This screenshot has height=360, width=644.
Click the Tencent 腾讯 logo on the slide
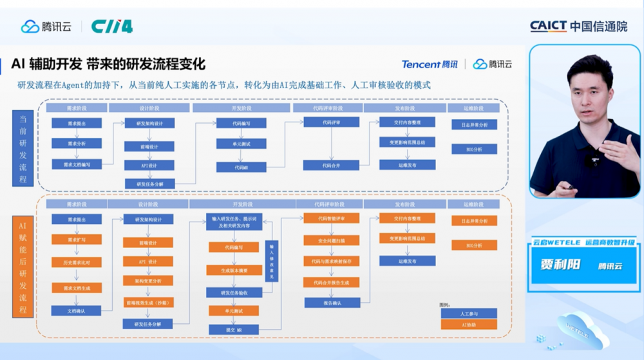click(430, 64)
